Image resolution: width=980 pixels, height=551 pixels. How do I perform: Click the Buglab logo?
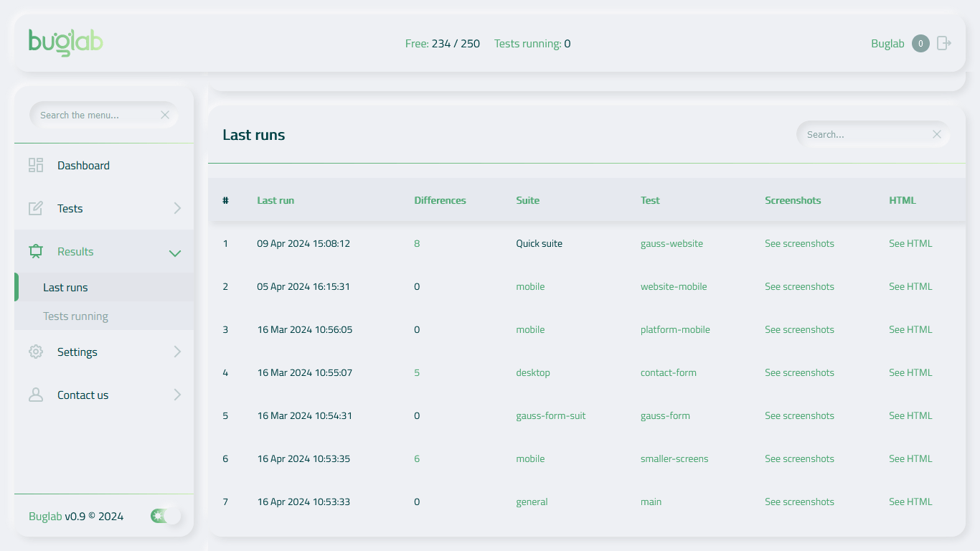click(66, 42)
